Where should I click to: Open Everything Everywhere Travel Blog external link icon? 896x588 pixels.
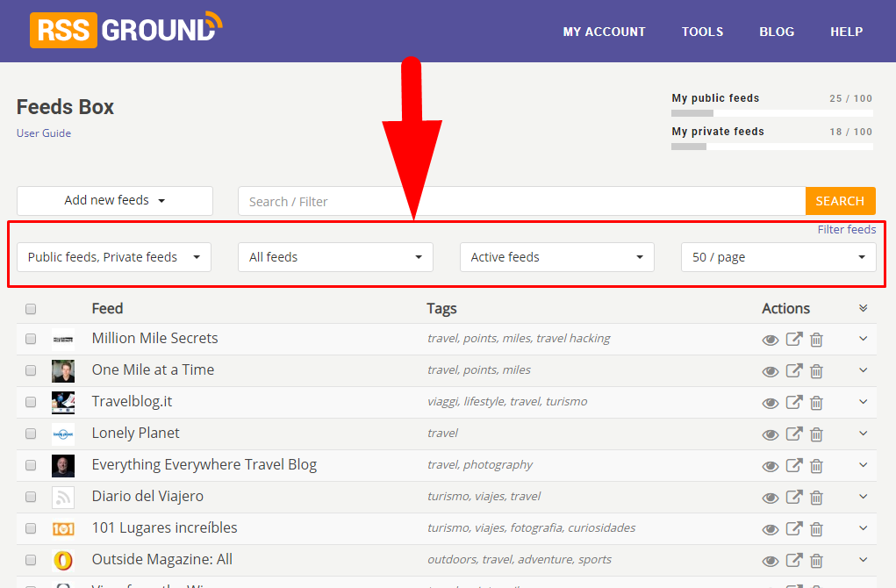click(794, 465)
